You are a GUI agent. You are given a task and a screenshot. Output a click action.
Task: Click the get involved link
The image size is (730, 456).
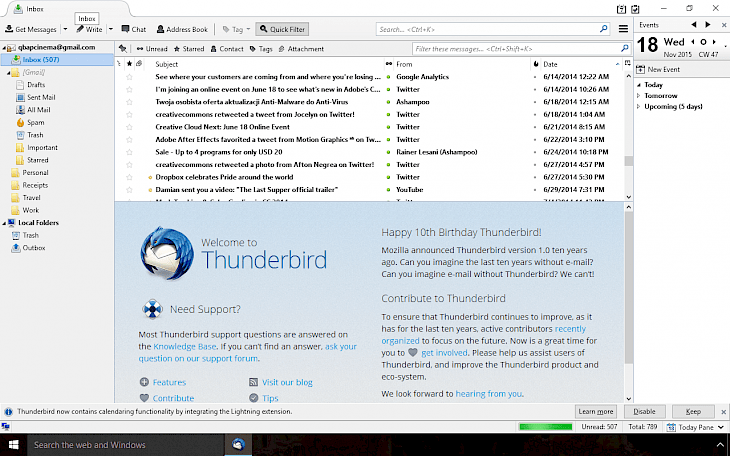coord(444,353)
